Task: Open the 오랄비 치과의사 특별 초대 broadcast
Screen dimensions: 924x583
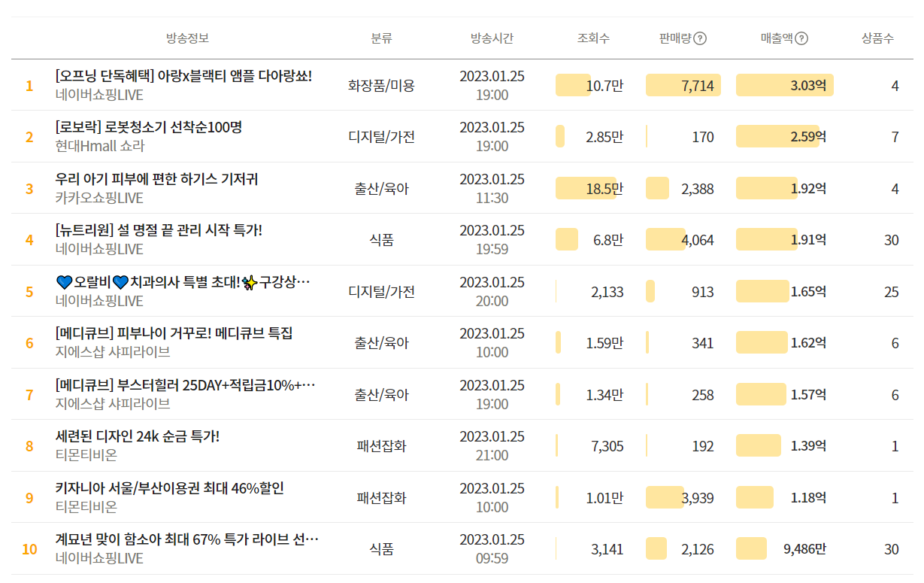Action: pyautogui.click(x=183, y=282)
